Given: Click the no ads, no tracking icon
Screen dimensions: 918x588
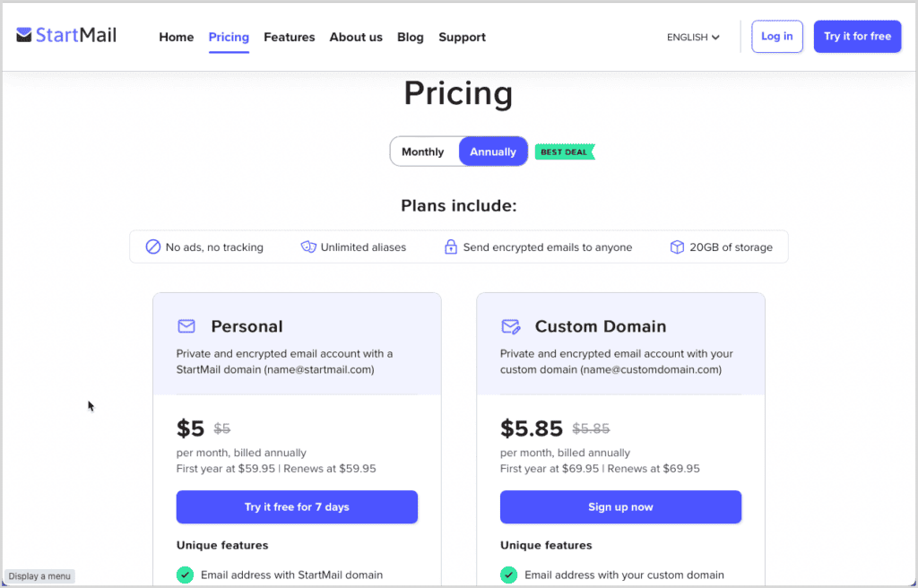Looking at the screenshot, I should tap(153, 246).
